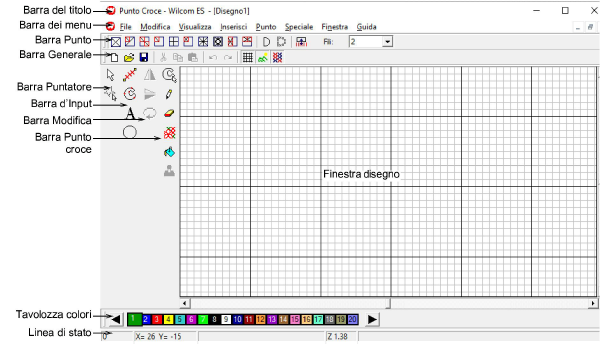Click the circular select with pointer tool

(x=169, y=75)
